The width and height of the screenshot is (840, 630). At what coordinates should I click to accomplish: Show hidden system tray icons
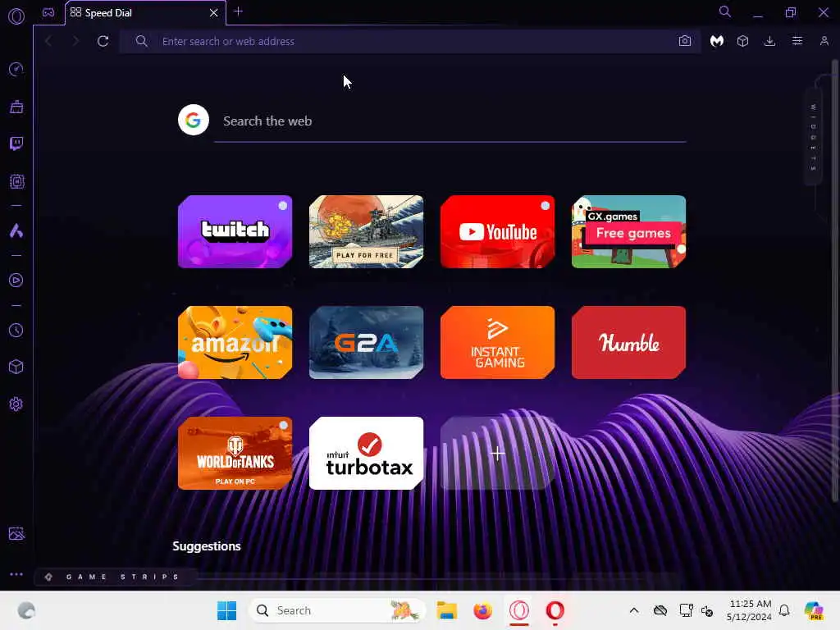pos(634,610)
